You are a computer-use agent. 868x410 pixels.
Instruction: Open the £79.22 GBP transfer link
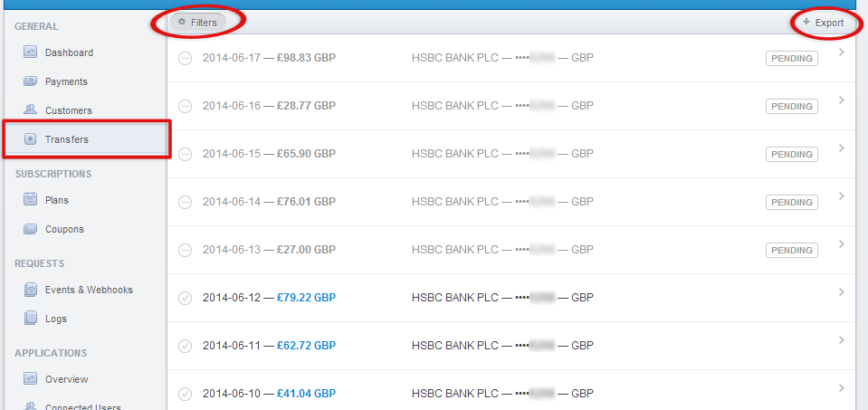point(306,297)
